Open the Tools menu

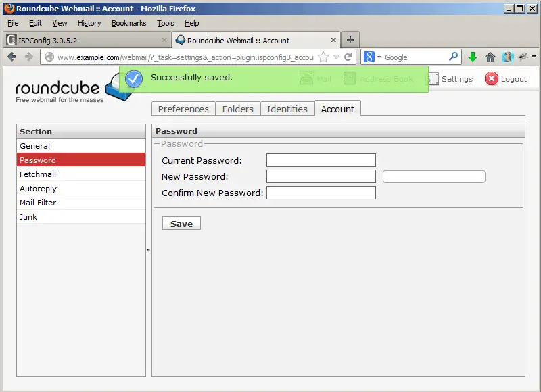pyautogui.click(x=165, y=23)
